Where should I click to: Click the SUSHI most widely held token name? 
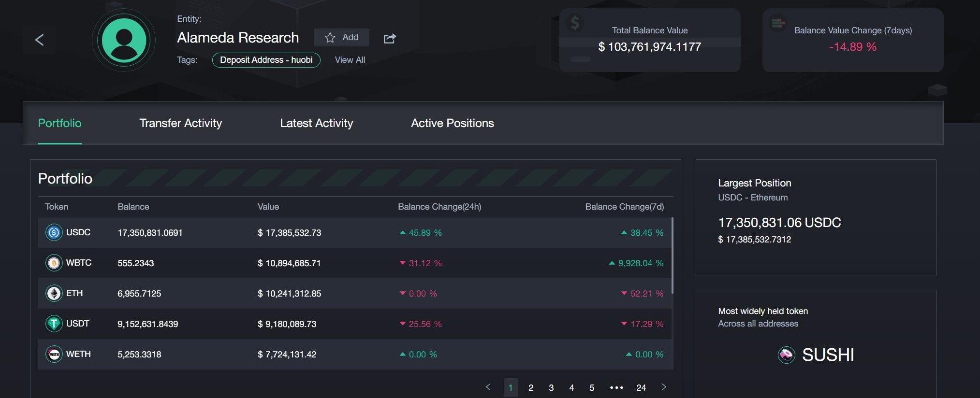[x=828, y=355]
